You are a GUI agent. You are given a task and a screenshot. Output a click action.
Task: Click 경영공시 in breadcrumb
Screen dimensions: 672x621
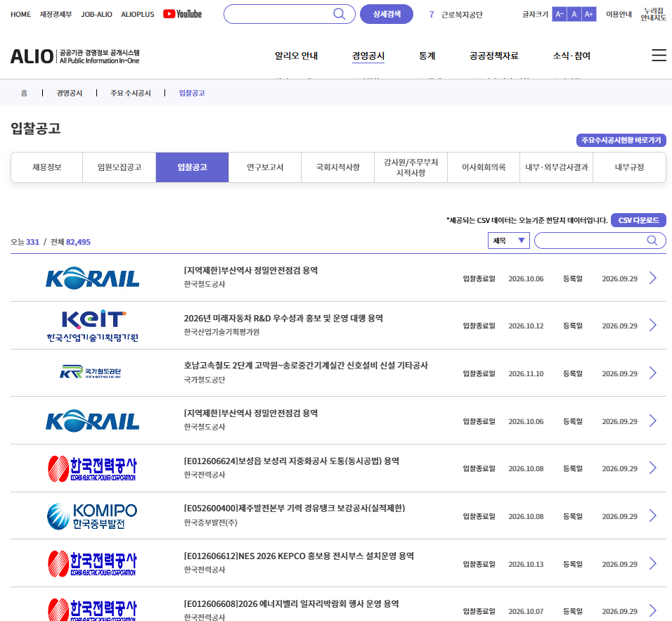[x=69, y=93]
